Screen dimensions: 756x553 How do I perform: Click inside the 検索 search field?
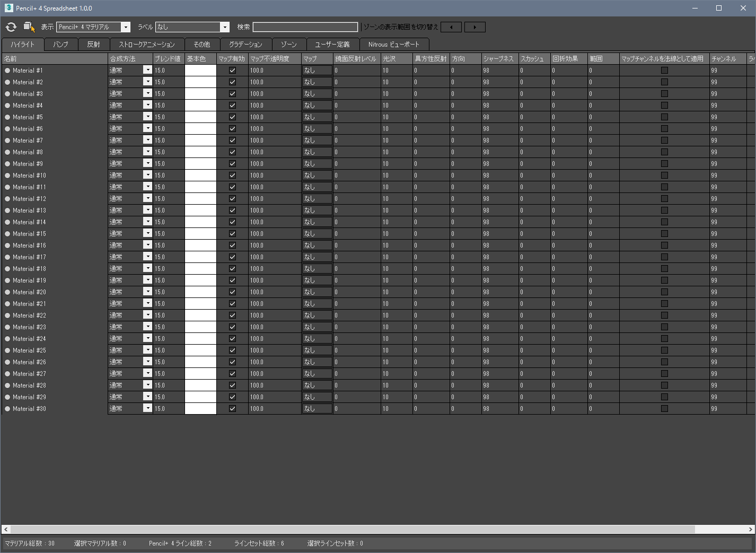click(305, 27)
